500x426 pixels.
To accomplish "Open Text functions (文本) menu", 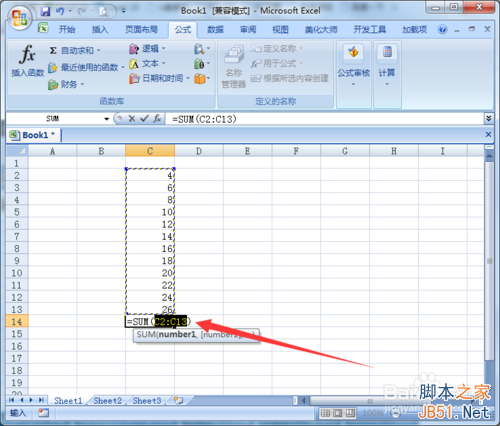I will coord(147,64).
